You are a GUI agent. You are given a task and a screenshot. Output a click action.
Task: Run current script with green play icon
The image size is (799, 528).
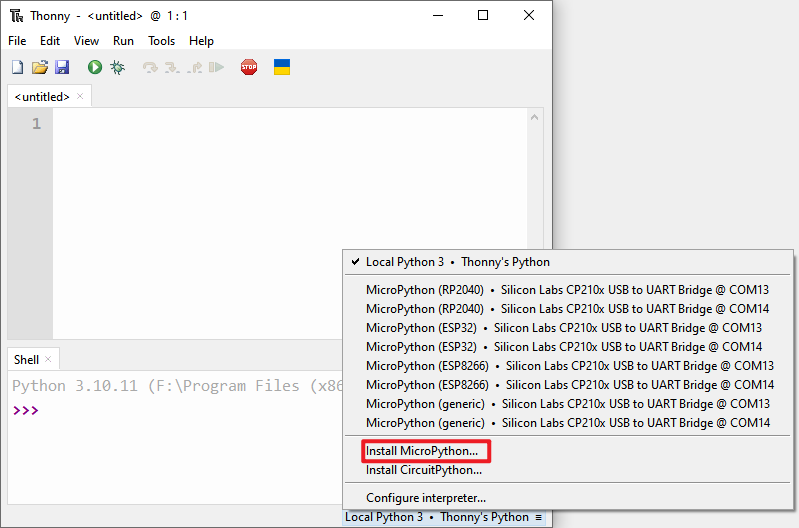95,67
